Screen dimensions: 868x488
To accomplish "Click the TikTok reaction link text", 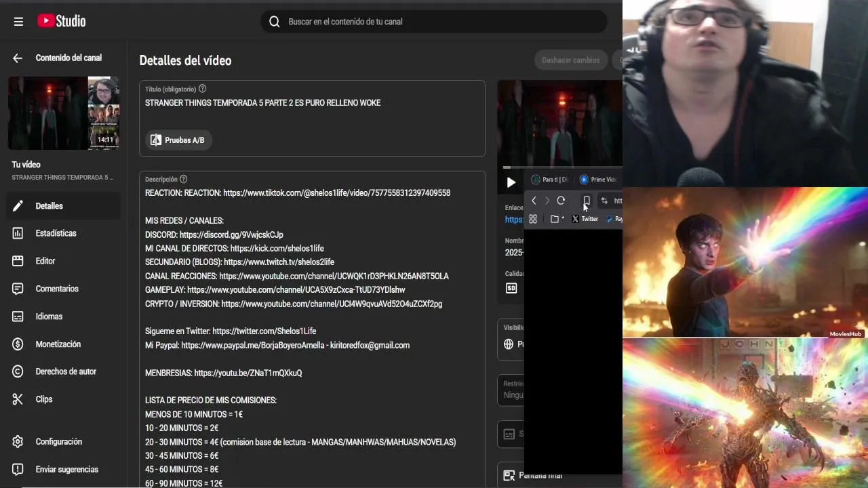I will [x=336, y=193].
